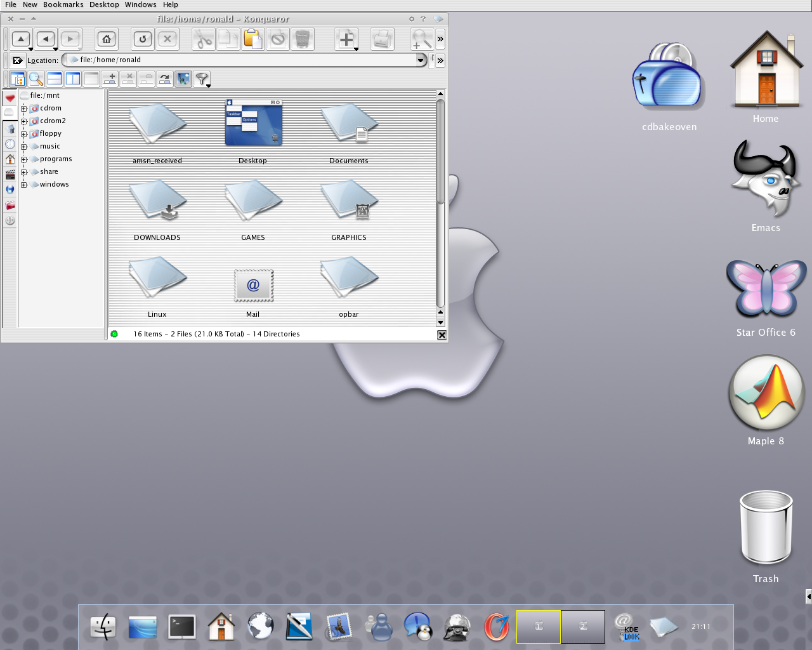Launch the penguin chat messenger dock icon

pyautogui.click(x=418, y=627)
